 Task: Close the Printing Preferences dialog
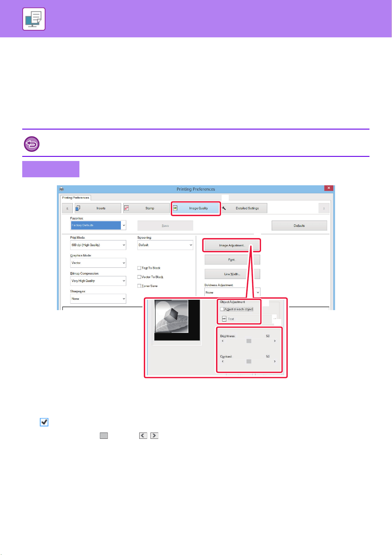point(329,188)
